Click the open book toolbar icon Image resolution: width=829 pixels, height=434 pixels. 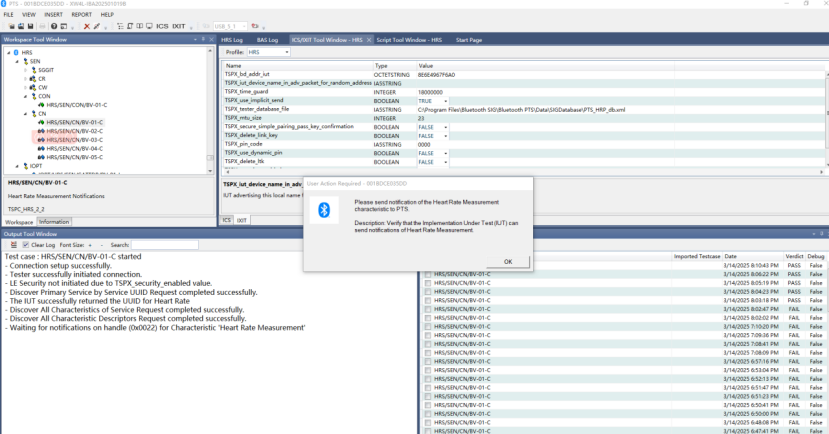tap(140, 26)
